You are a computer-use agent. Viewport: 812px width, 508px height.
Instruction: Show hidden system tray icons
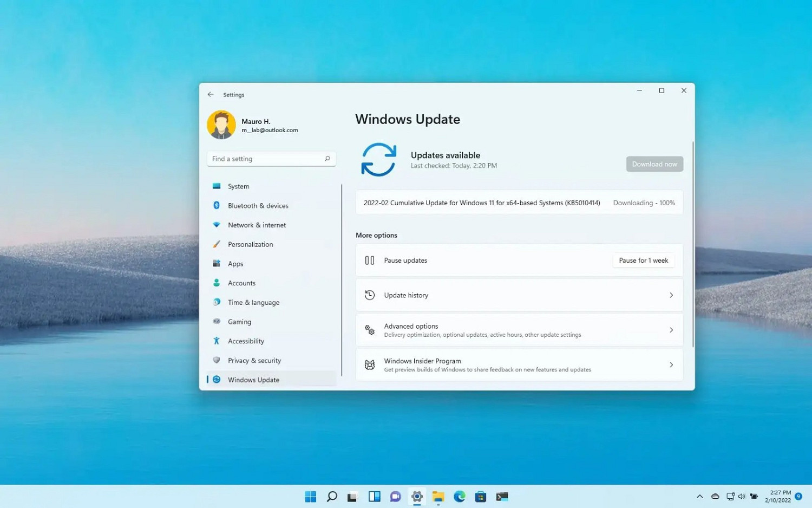point(699,497)
